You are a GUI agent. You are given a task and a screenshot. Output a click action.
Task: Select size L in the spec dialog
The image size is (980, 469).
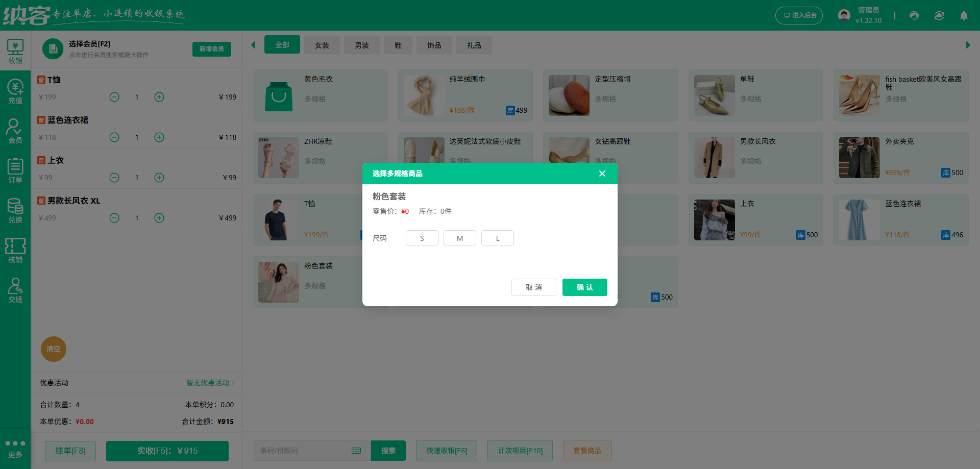coord(497,237)
